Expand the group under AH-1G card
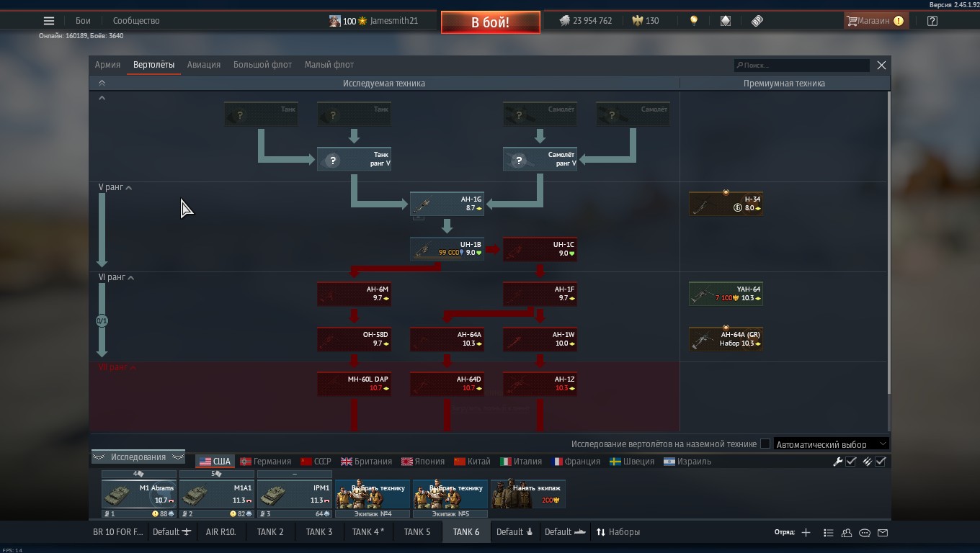The image size is (980, 553). click(418, 217)
